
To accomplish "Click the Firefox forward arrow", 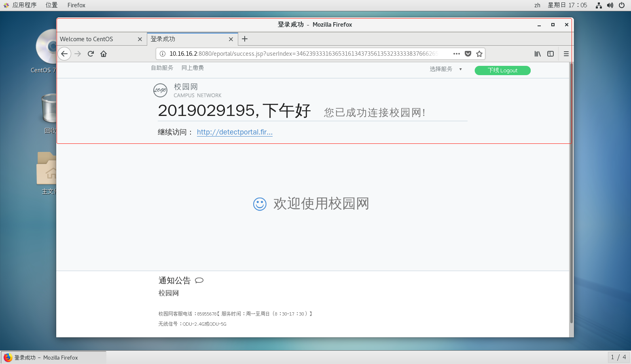I will (78, 54).
